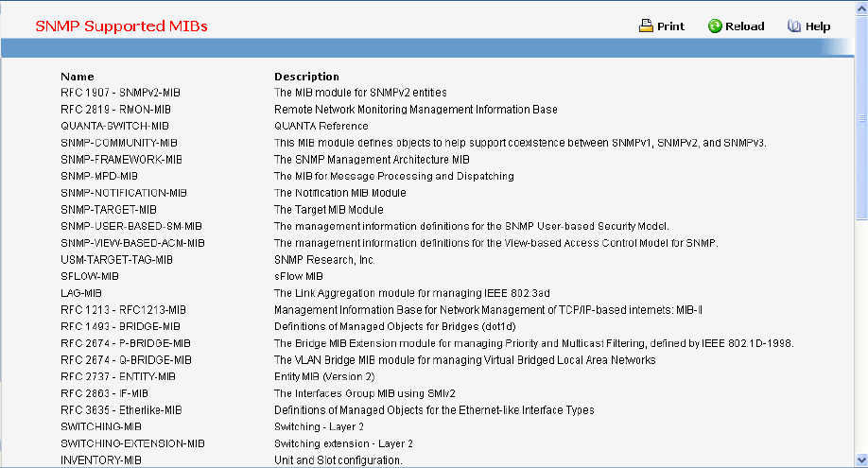
Task: Click the scrollbar down arrow
Action: coord(862,460)
